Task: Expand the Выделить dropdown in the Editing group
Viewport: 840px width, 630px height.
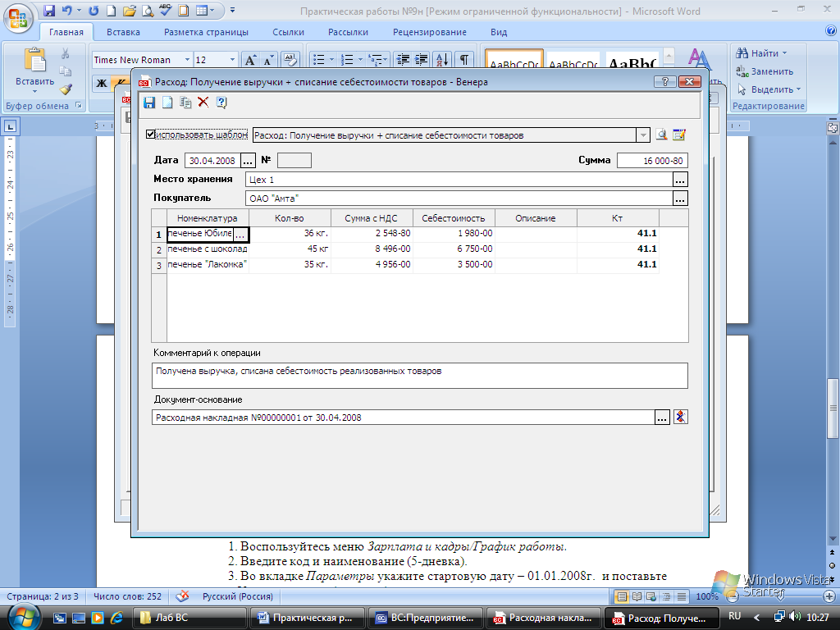Action: coord(798,89)
